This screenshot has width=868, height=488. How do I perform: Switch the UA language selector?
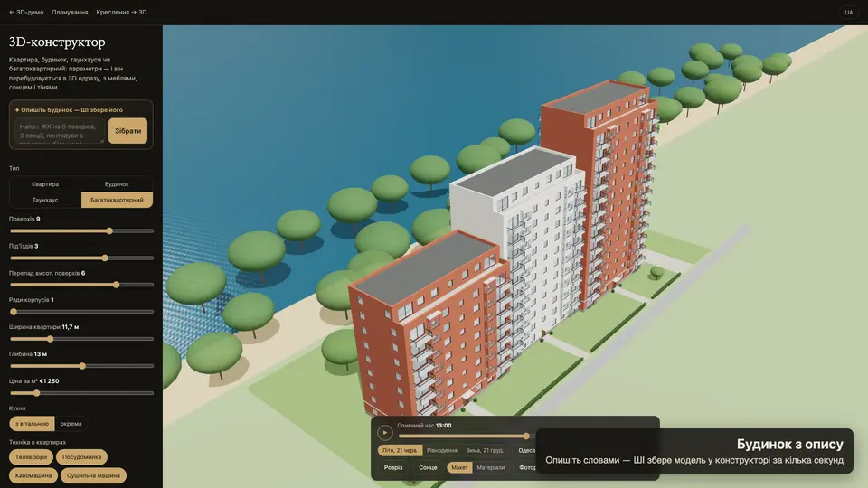(x=849, y=12)
